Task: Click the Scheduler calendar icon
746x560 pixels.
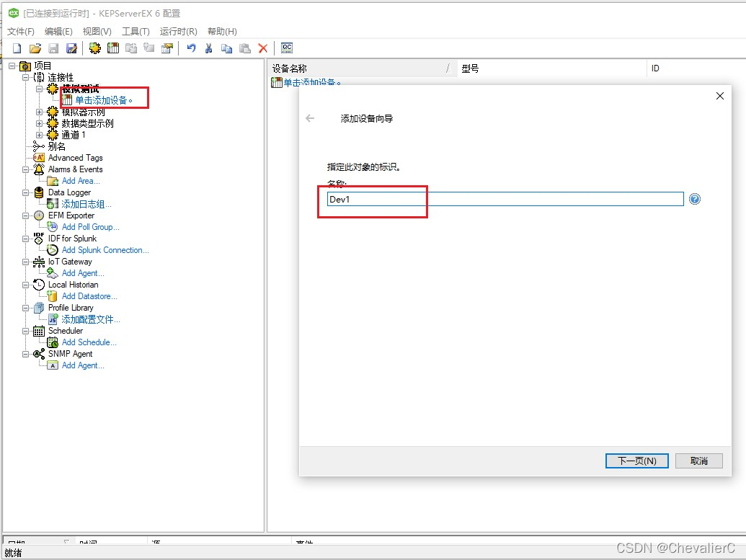Action: [x=39, y=331]
